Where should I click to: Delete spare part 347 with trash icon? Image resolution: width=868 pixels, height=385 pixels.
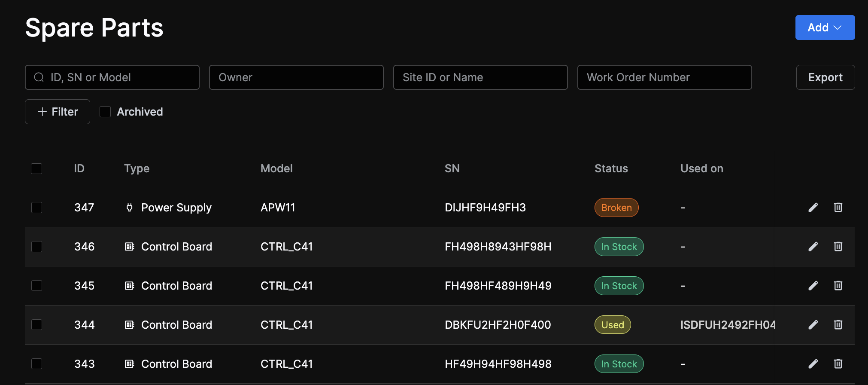coord(838,208)
